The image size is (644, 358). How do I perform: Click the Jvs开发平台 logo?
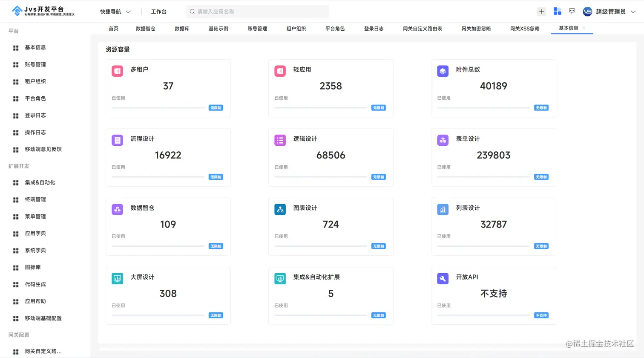click(43, 11)
